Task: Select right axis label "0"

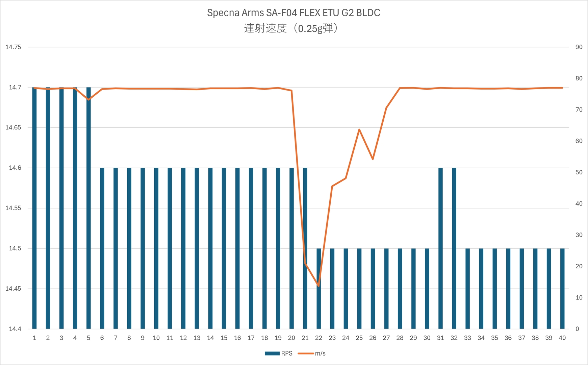Action: click(577, 329)
